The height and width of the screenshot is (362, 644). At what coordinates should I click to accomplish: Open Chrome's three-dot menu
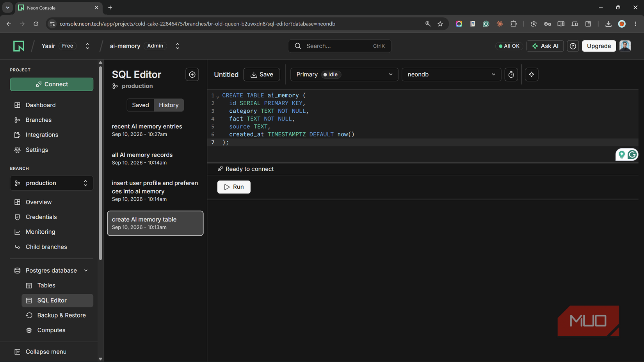(635, 24)
